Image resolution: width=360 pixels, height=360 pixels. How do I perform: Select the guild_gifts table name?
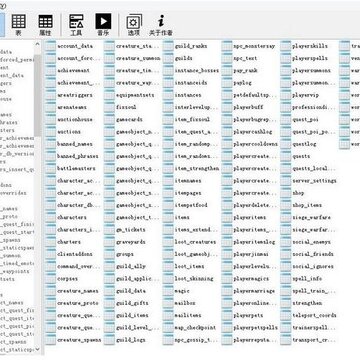[132, 303]
